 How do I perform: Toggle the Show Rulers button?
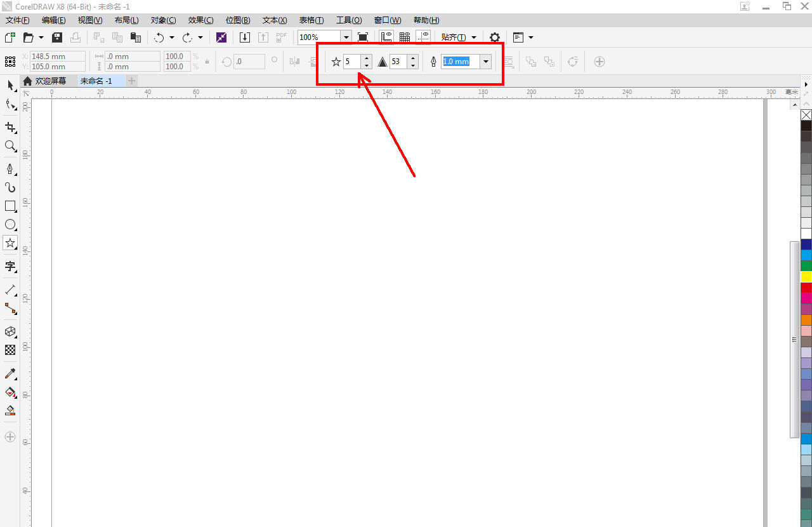coord(386,37)
